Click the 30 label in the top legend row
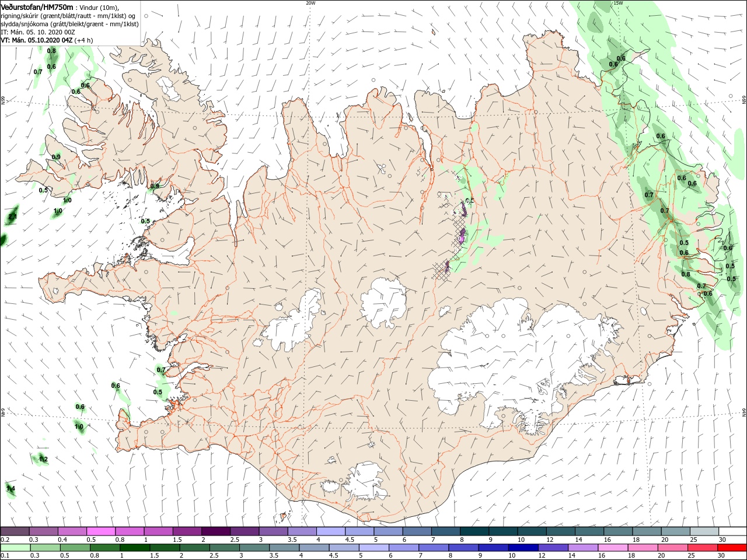 pos(722,540)
